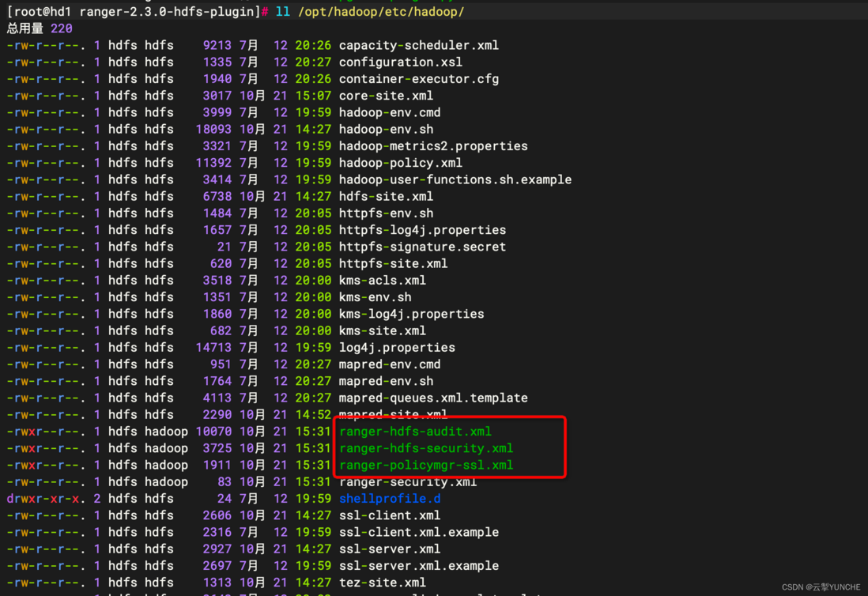Click file size 18093 of hadoop-env.sh
Viewport: 868px width, 596px height.
click(213, 129)
